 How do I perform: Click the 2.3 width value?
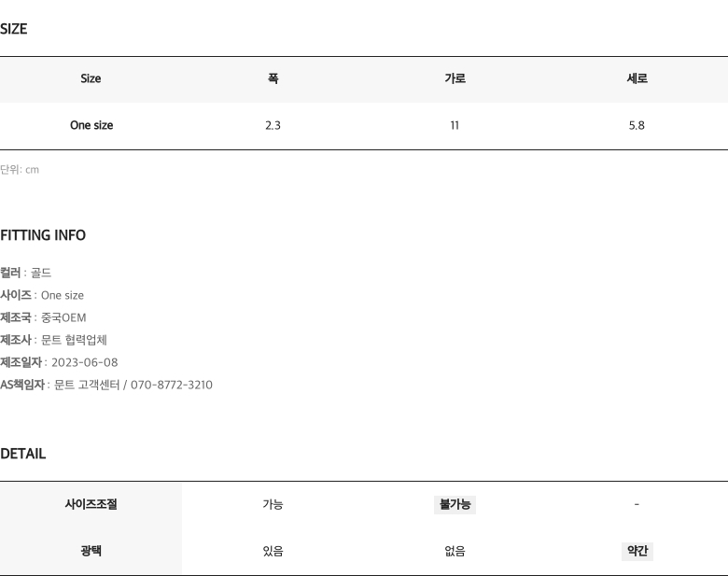point(273,125)
